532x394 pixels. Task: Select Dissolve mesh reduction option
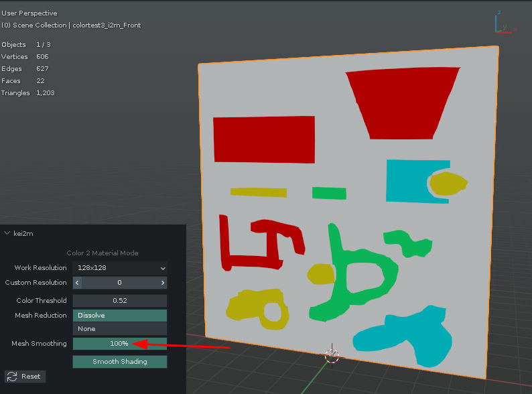click(119, 316)
